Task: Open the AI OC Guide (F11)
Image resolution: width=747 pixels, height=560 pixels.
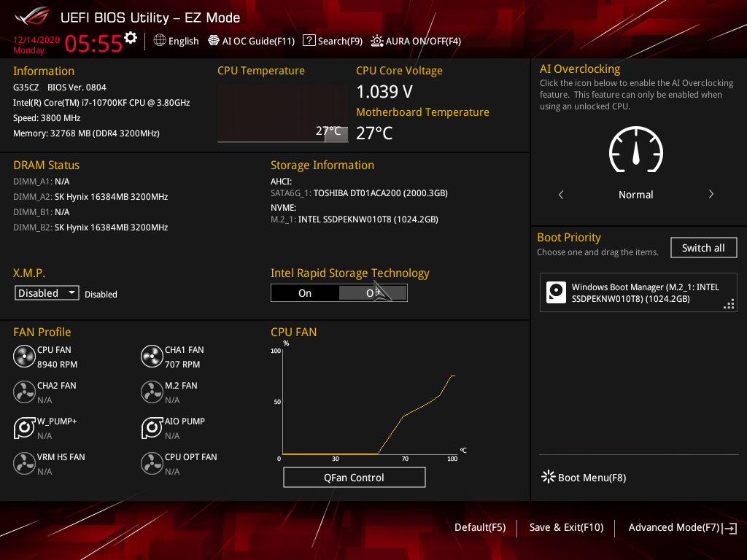Action: coord(252,41)
